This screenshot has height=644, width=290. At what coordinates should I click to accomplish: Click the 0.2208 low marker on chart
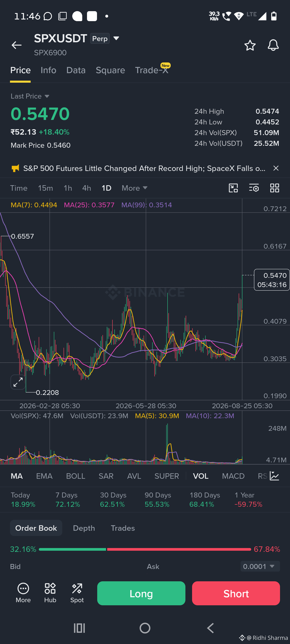47,393
